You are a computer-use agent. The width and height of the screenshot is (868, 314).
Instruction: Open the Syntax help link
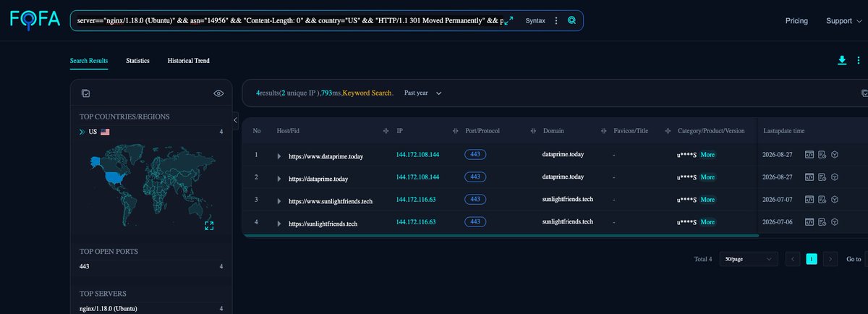[536, 21]
